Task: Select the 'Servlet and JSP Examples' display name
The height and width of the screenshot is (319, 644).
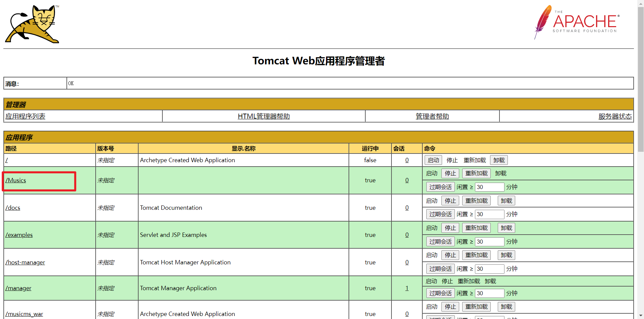Action: pyautogui.click(x=173, y=235)
